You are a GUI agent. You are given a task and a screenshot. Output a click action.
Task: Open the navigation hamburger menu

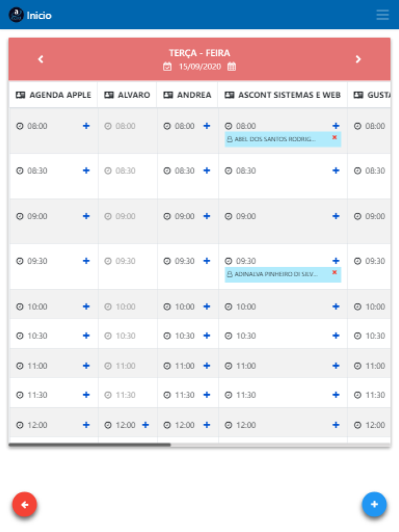[382, 15]
